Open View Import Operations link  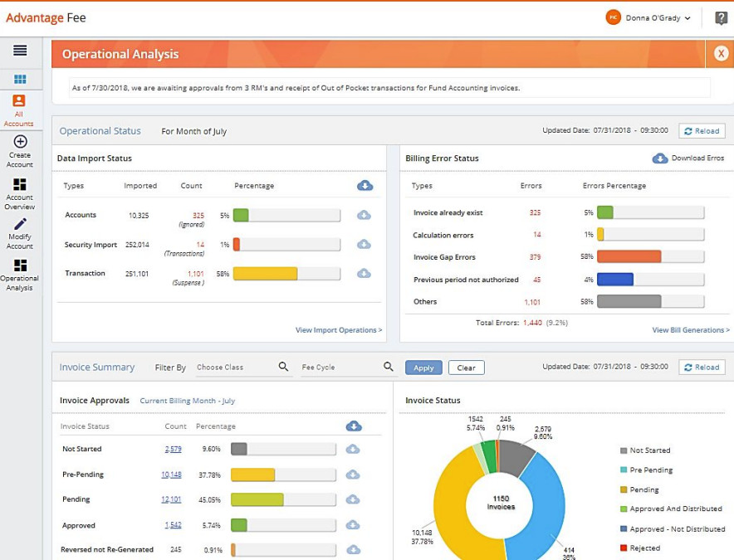pyautogui.click(x=339, y=330)
